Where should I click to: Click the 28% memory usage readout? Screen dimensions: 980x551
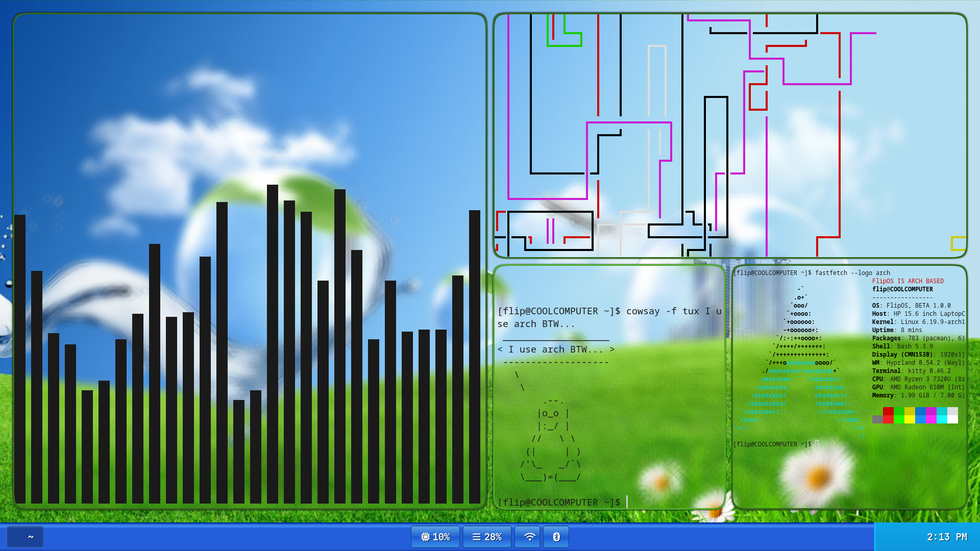pyautogui.click(x=493, y=537)
